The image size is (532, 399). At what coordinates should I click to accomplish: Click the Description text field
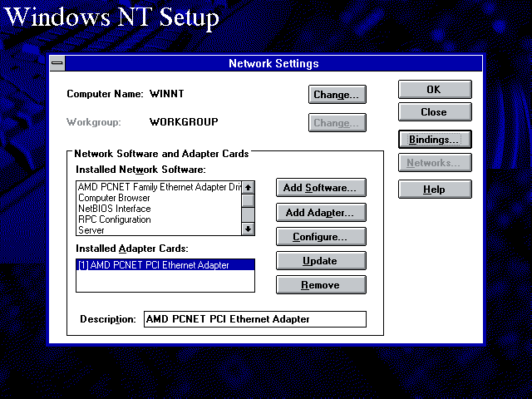(255, 319)
